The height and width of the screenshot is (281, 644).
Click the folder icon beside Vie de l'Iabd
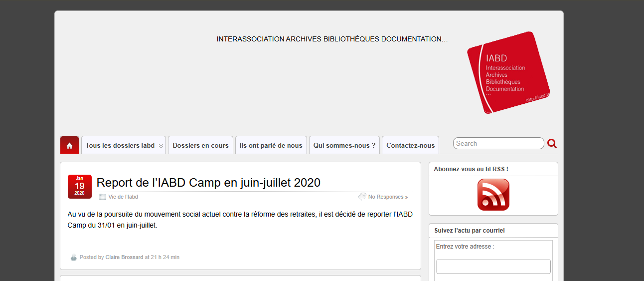tap(103, 197)
